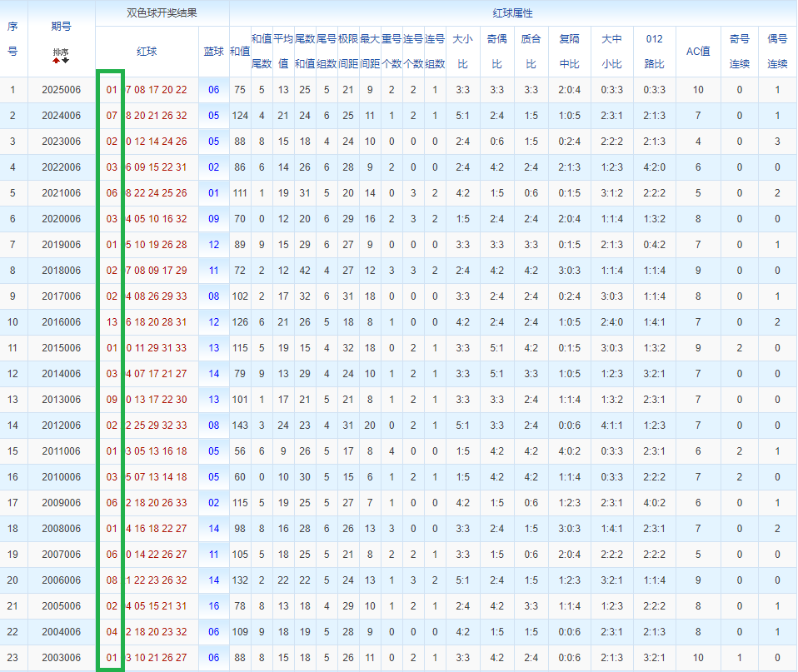Select the 红球属性 group header
The width and height of the screenshot is (798, 672).
[x=512, y=13]
